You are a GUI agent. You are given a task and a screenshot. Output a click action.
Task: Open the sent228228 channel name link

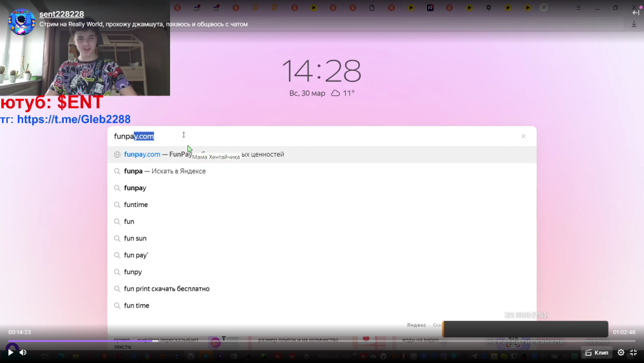click(62, 14)
